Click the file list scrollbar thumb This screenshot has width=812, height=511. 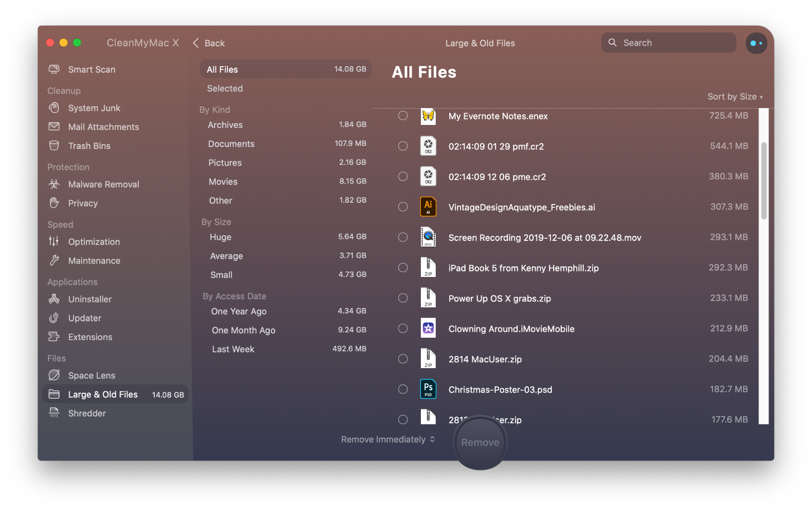(764, 181)
